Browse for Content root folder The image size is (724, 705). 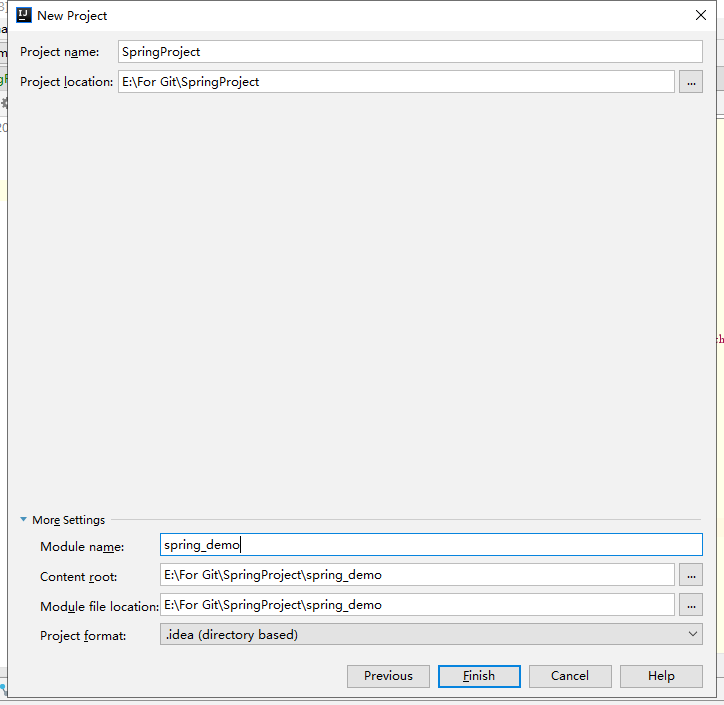click(x=691, y=575)
